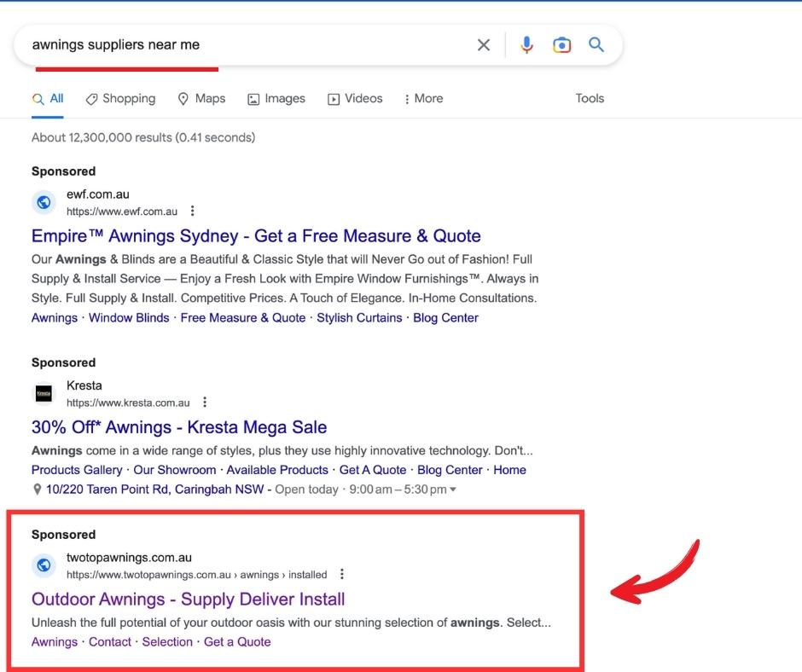Click the map pin icon for Kresta

tap(37, 490)
